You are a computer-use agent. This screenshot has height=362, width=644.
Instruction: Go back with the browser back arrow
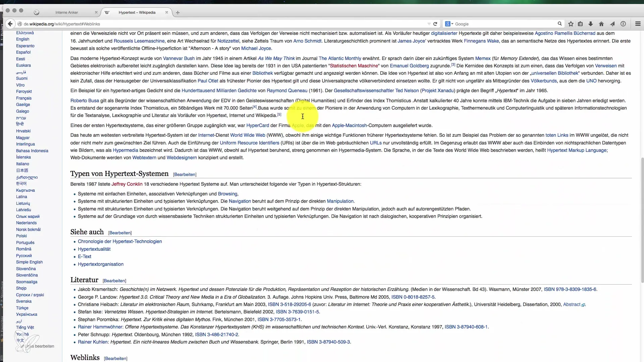tap(10, 24)
